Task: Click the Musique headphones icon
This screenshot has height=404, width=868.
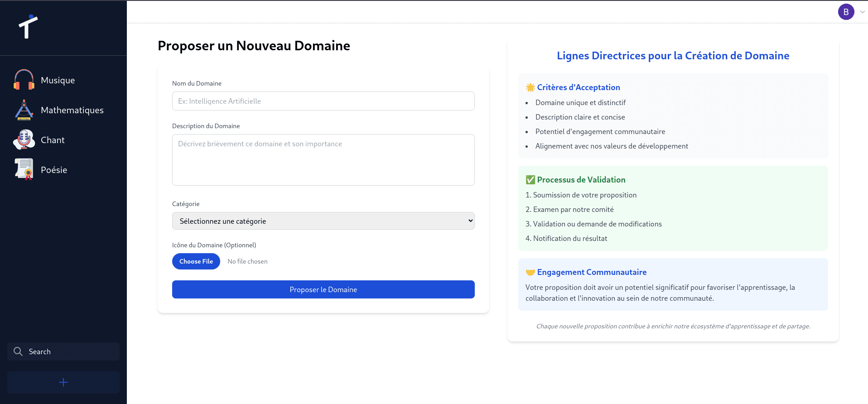Action: 24,80
